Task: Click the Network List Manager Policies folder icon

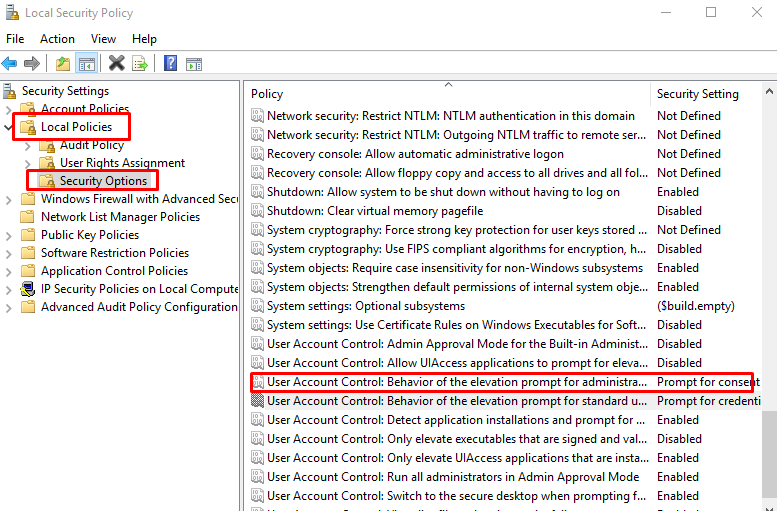Action: point(28,217)
